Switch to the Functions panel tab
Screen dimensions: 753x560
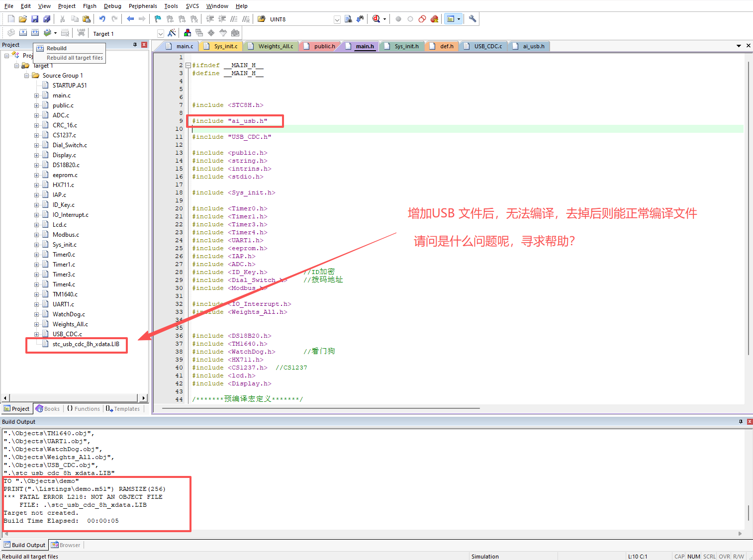coord(84,409)
